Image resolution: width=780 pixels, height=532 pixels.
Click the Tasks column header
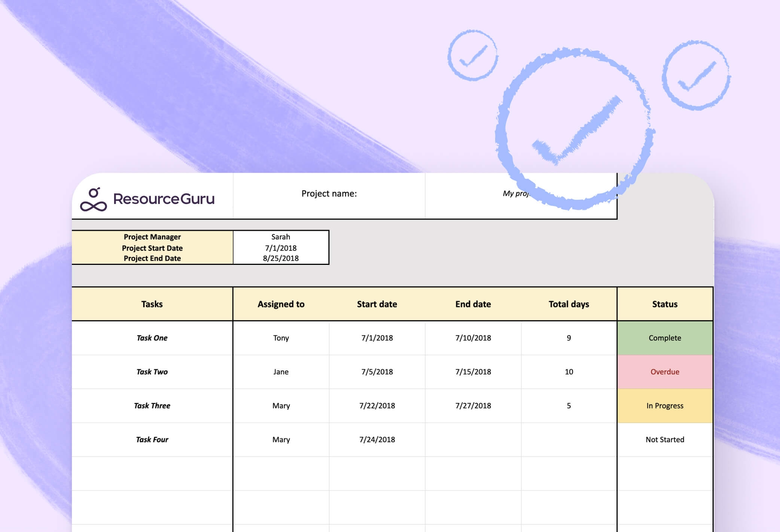coord(152,304)
